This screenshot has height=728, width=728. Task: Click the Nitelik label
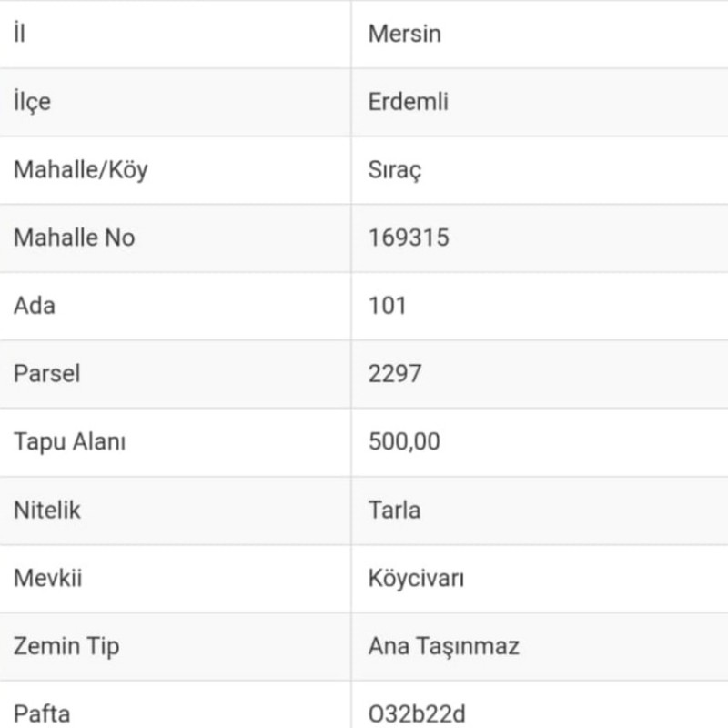[47, 510]
